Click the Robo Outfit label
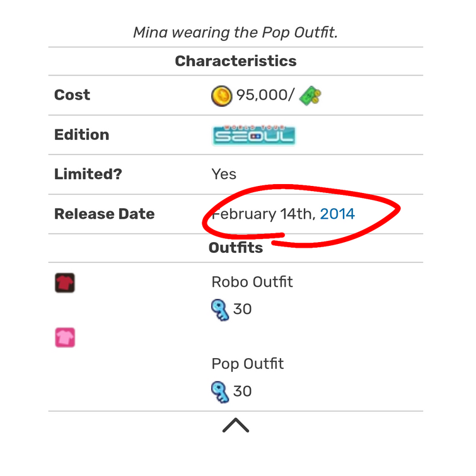The width and height of the screenshot is (476, 476). (252, 282)
